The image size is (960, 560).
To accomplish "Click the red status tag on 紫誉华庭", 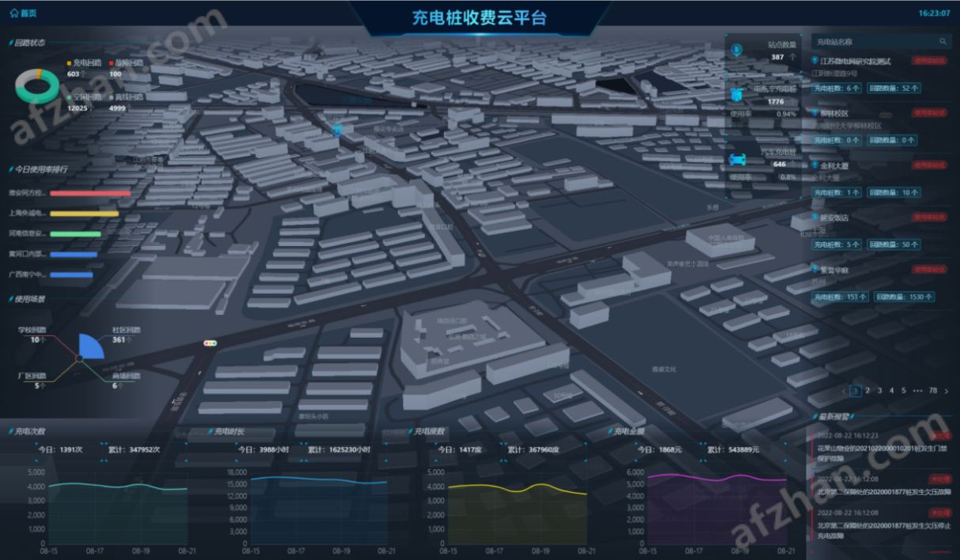I will pyautogui.click(x=929, y=270).
